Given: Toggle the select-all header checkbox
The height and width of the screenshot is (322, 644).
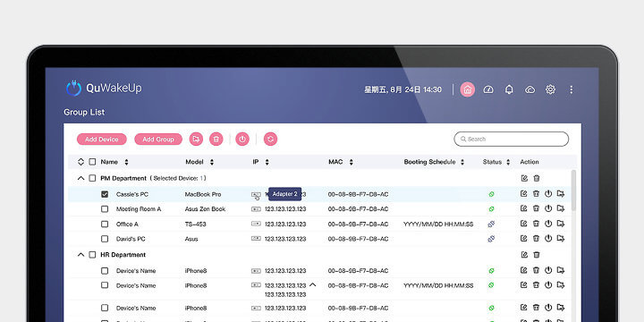Looking at the screenshot, I should pos(93,162).
